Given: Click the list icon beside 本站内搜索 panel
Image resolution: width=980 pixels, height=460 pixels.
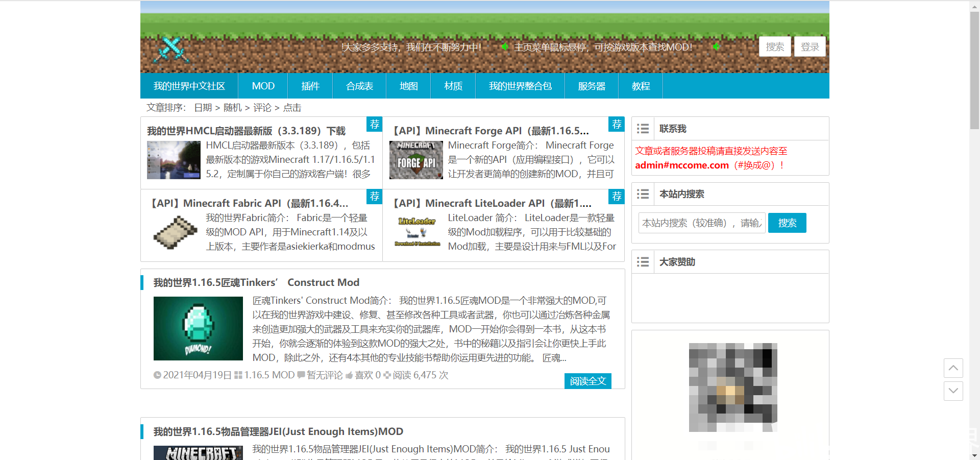Looking at the screenshot, I should point(643,194).
